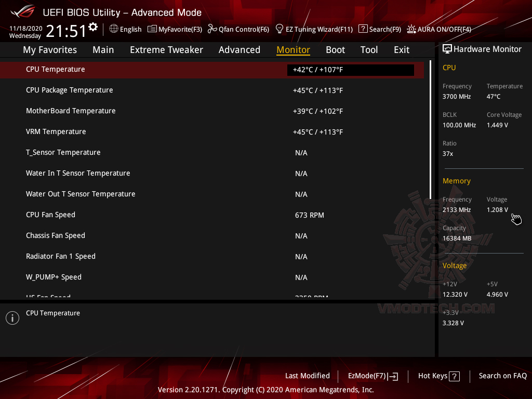Viewport: 532px width, 399px height.
Task: Click 3700 MHz CPU frequency value
Action: click(x=456, y=97)
